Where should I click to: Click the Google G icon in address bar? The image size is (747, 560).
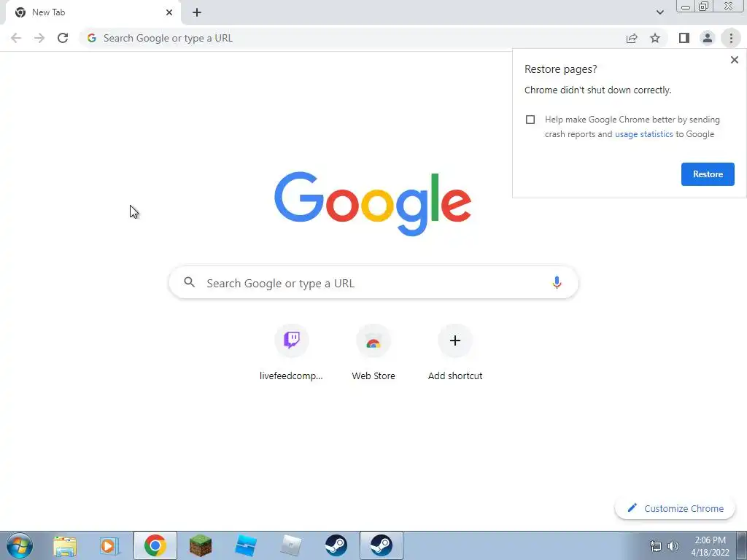[92, 38]
